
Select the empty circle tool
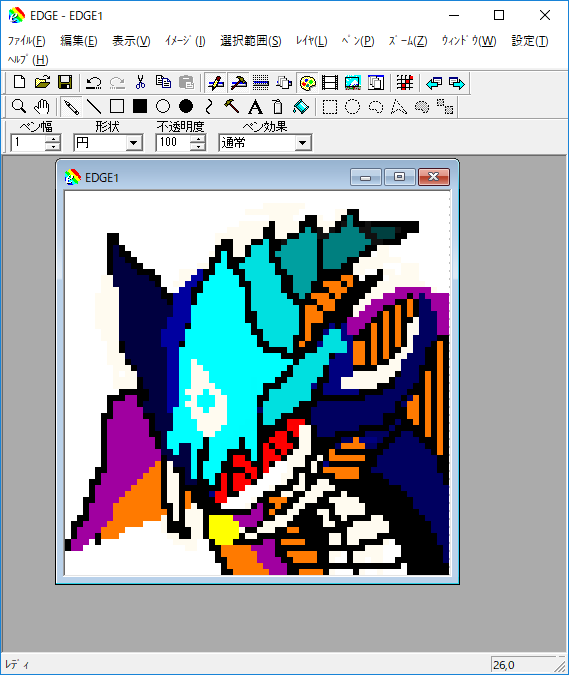pos(163,106)
